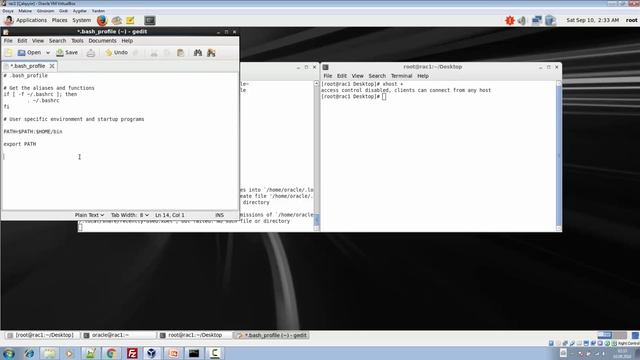Click the red update alert icon in panel

click(510, 20)
